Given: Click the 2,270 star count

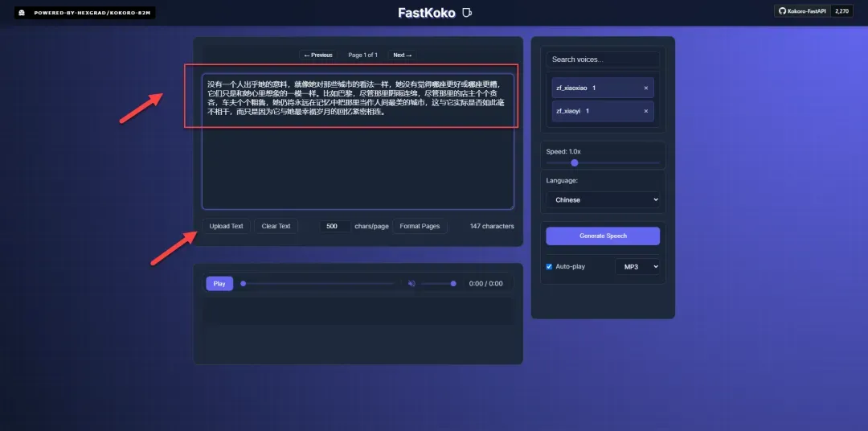Looking at the screenshot, I should click(841, 11).
